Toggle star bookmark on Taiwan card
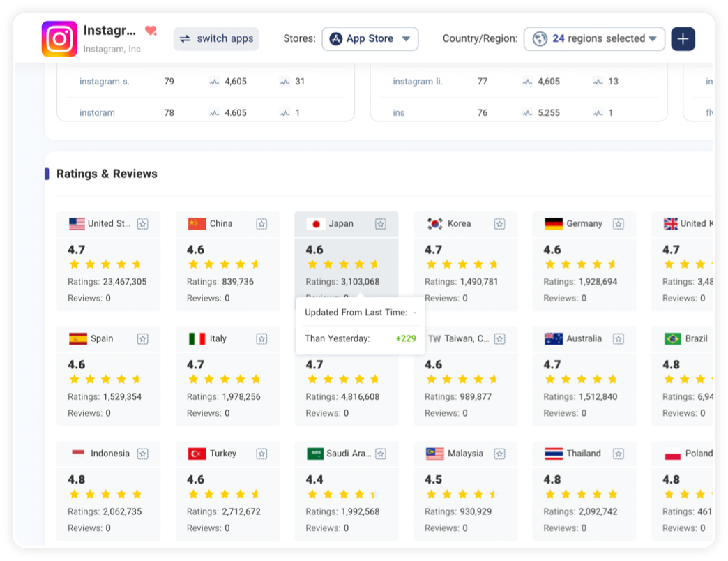The height and width of the screenshot is (561, 728). (499, 338)
